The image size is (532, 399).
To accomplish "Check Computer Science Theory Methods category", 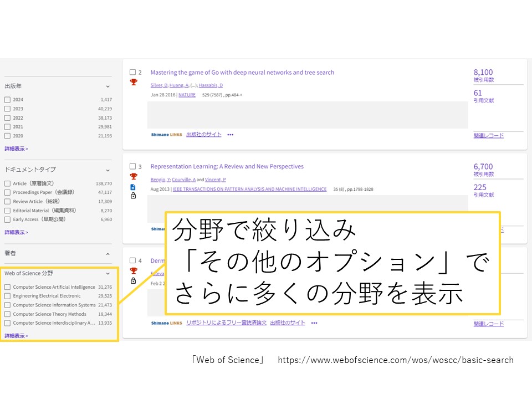I will click(7, 314).
